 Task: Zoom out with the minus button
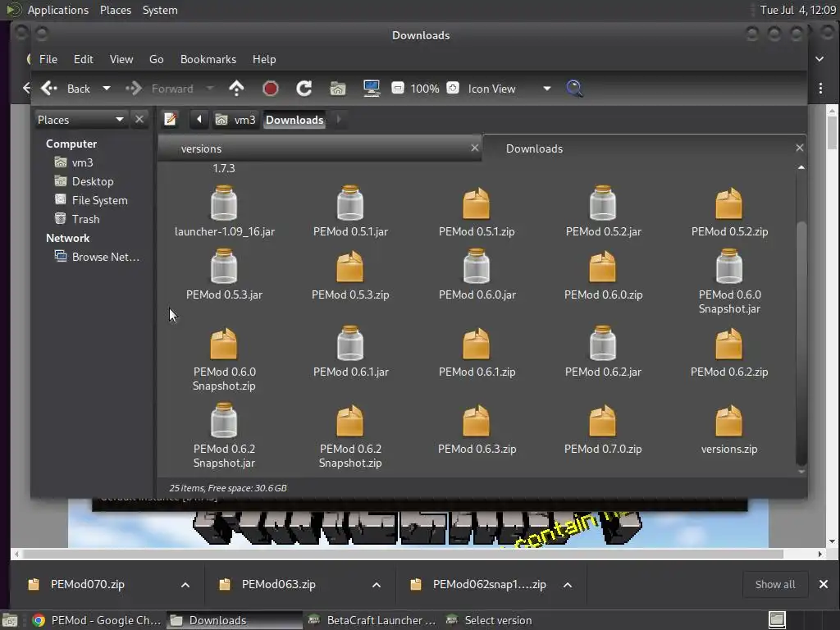click(398, 89)
